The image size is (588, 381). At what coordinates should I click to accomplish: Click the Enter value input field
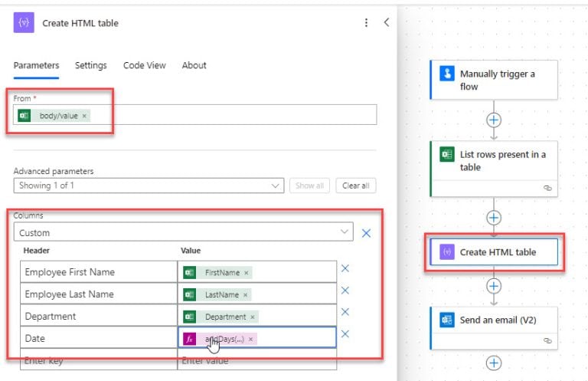pyautogui.click(x=257, y=360)
